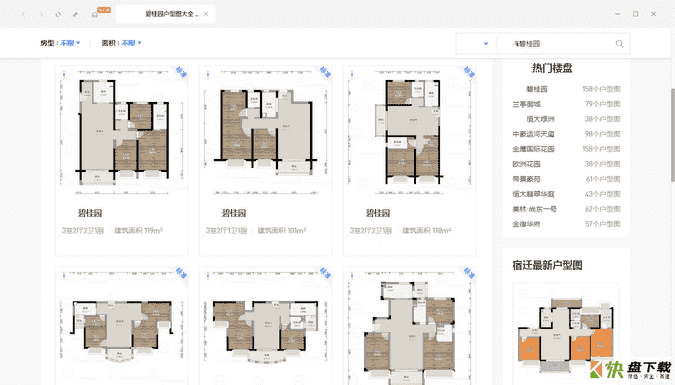Click 碧桂园 title under the 119m² plan
The height and width of the screenshot is (385, 675).
coord(90,213)
